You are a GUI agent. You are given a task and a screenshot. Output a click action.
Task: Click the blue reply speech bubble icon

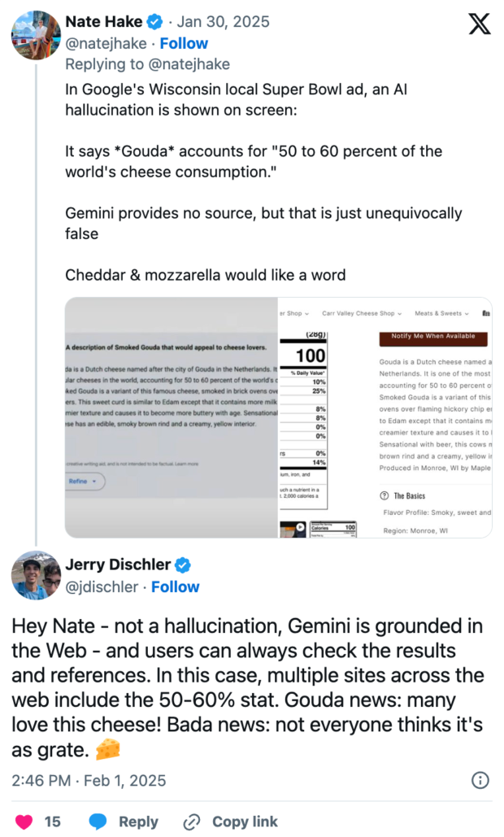(x=98, y=822)
